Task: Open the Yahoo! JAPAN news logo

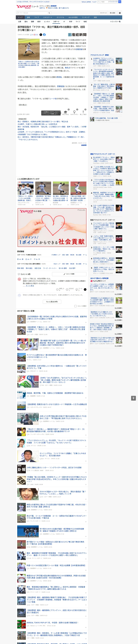Action: pyautogui.click(x=28, y=7)
